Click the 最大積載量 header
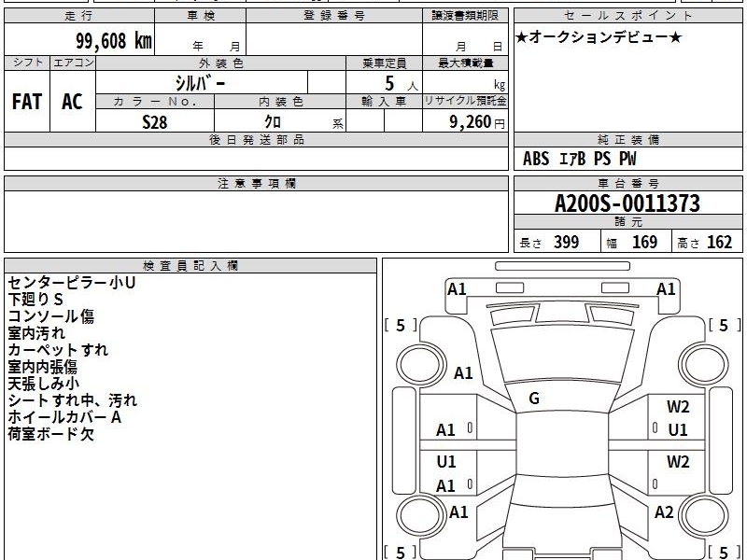Screen dimensions: 747x560 coord(465,63)
